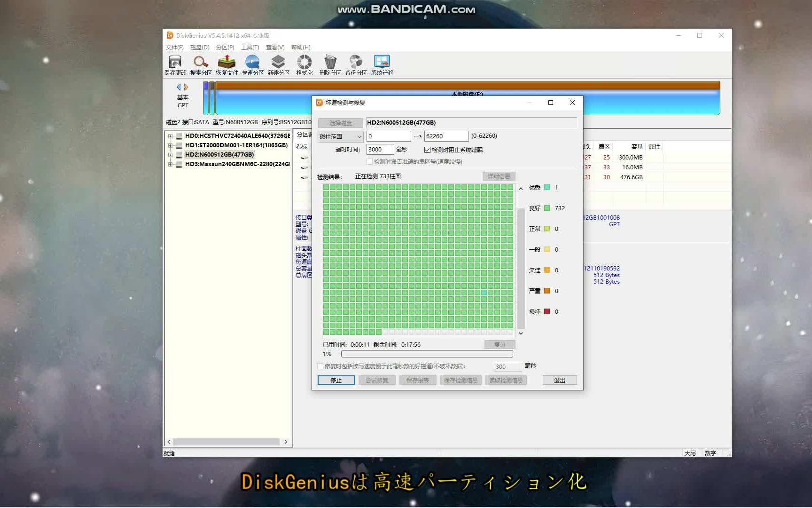
Task: Select HD1:ST2000DM001-1ER164 in the disk tree
Action: (236, 145)
